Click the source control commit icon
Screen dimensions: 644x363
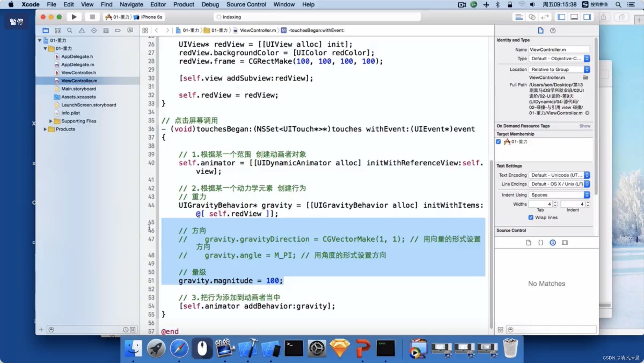(552, 242)
